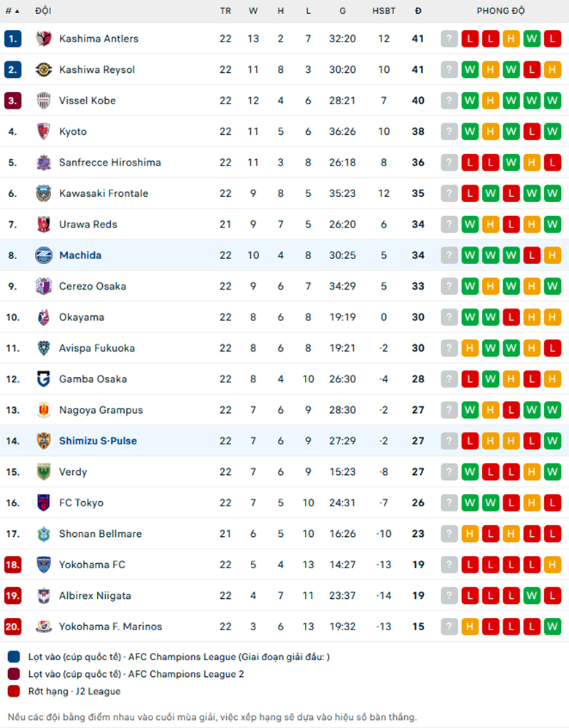Click the red J2 League relegation swatch
The height and width of the screenshot is (728, 569).
14,692
